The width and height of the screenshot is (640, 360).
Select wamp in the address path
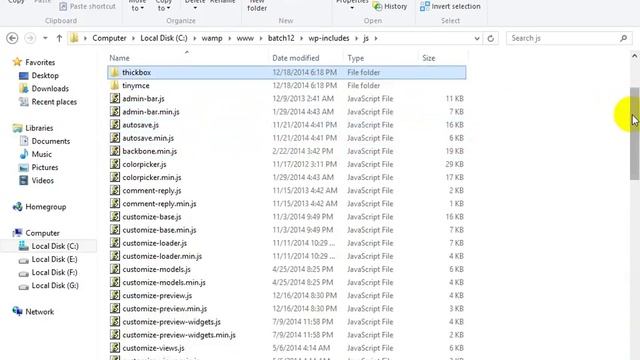[212, 38]
